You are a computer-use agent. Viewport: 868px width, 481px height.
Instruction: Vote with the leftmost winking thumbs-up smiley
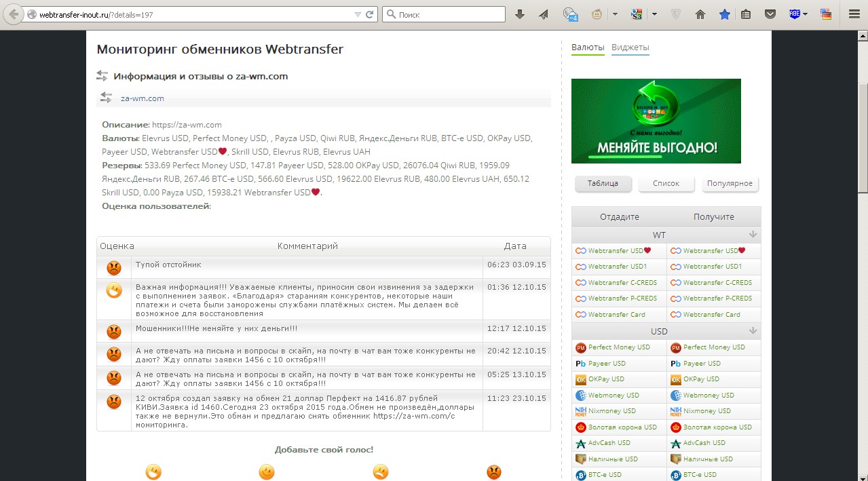pos(153,472)
